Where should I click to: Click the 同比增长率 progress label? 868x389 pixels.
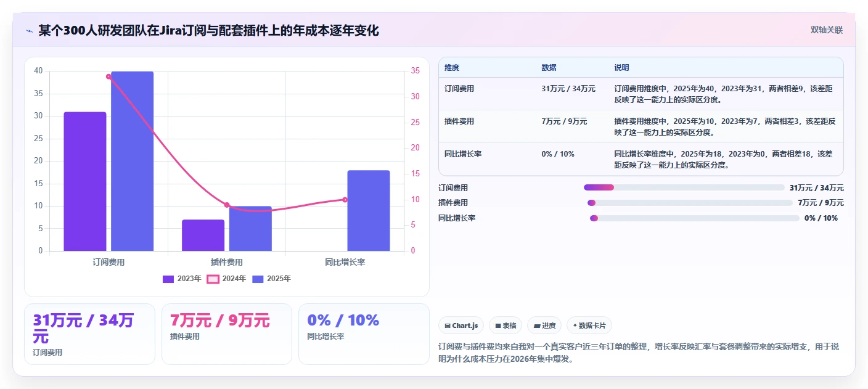pyautogui.click(x=457, y=218)
